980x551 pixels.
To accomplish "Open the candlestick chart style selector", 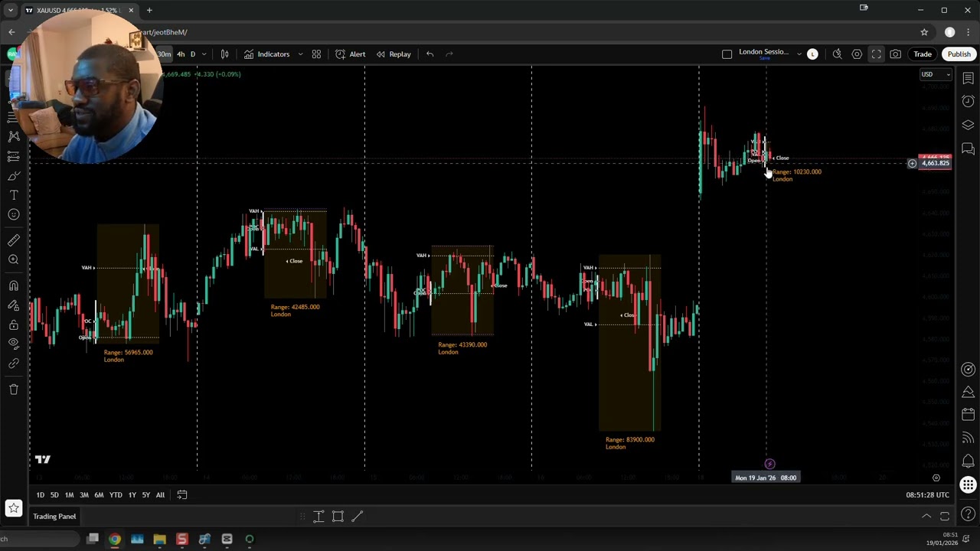I will [224, 54].
